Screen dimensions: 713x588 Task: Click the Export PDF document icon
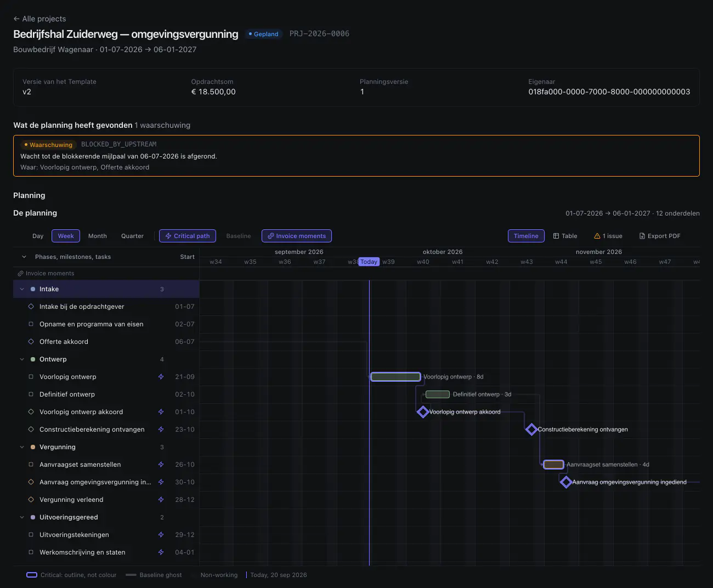coord(642,236)
